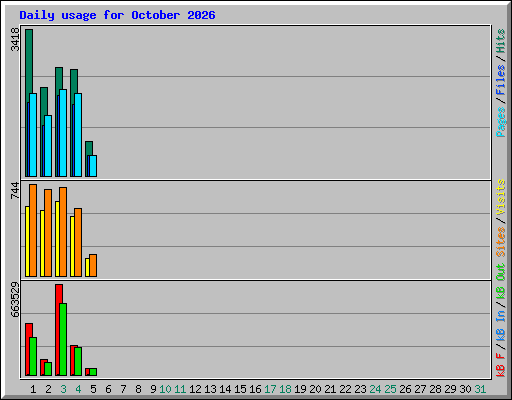Click the 'Daily usage for October 2026' title
The width and height of the screenshot is (512, 400).
[x=117, y=15]
